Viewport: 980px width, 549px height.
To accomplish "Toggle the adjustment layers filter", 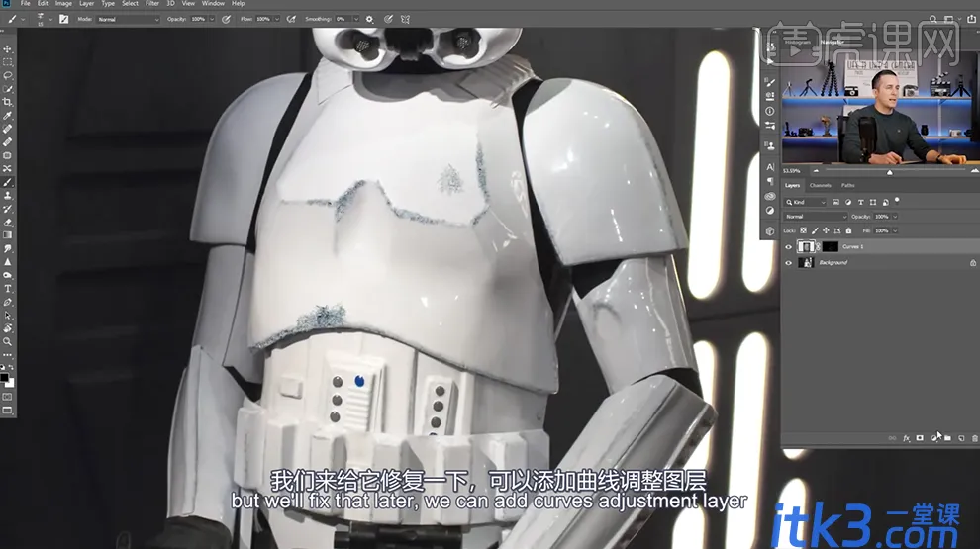I will pos(848,203).
